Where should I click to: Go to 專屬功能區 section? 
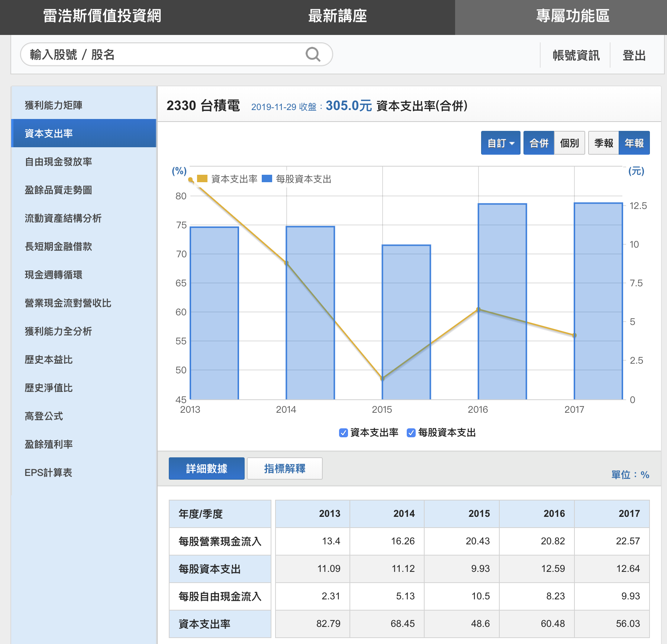click(573, 16)
